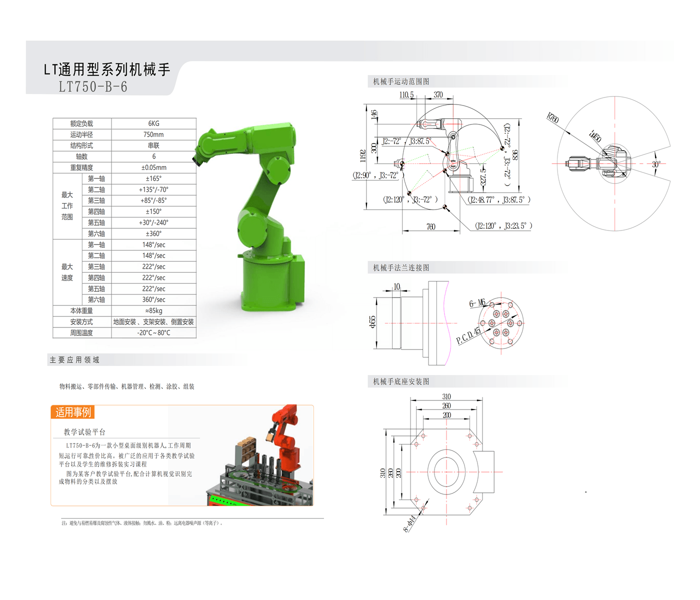Select the "结构形式" row label
This screenshot has height=600, width=700.
[81, 145]
